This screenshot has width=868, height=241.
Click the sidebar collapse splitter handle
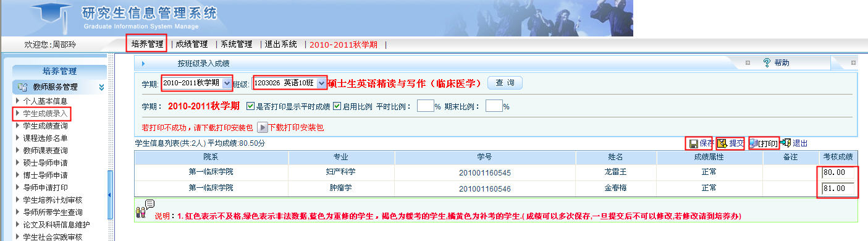pos(110,195)
